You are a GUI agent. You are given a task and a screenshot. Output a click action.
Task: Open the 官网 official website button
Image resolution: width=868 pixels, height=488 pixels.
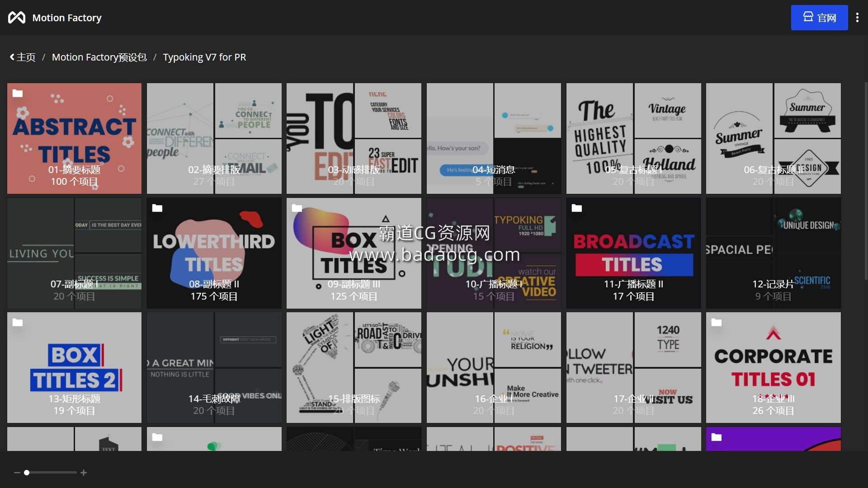click(819, 18)
